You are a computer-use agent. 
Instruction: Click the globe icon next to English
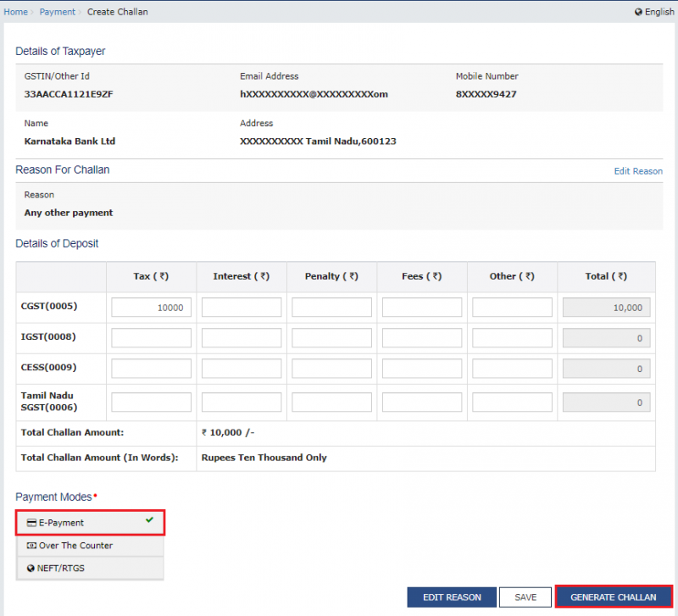637,11
